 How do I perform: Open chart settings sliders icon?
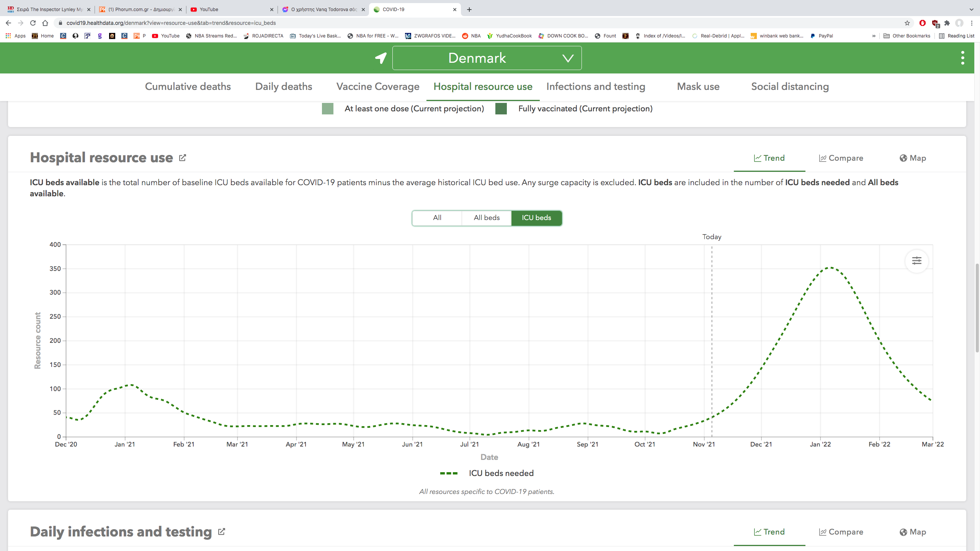[916, 261]
